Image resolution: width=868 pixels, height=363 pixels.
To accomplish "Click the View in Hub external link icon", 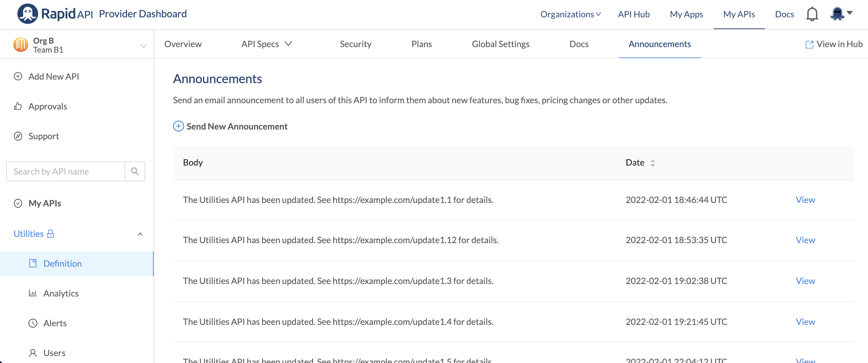I will point(810,44).
